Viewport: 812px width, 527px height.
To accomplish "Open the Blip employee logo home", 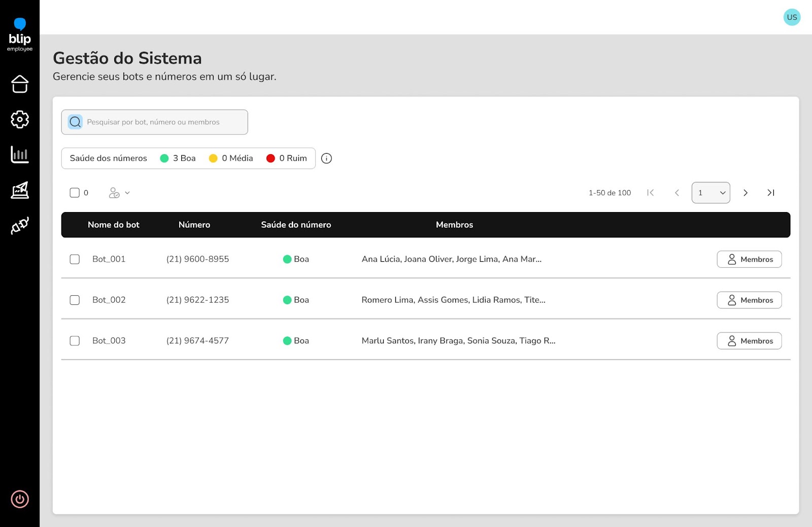I will point(20,35).
